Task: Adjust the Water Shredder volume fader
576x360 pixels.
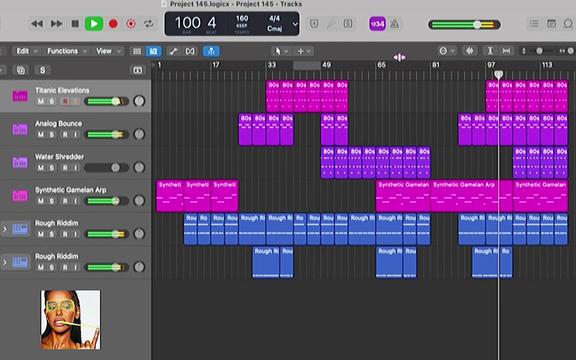Action: (107, 168)
